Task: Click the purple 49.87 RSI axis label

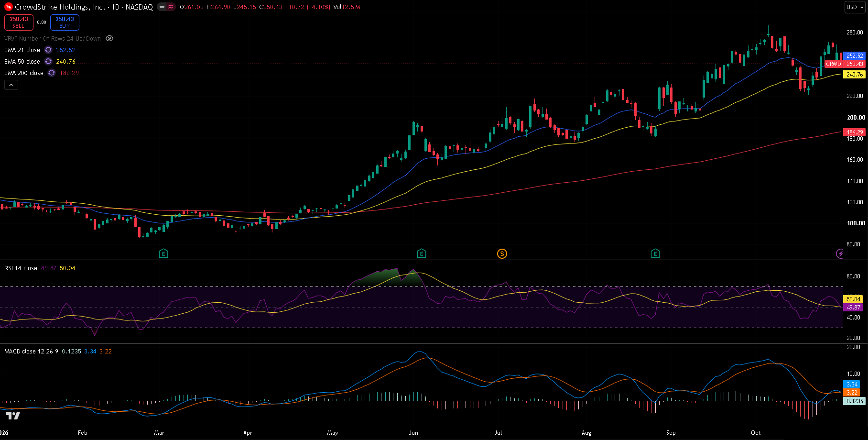Action: 854,308
